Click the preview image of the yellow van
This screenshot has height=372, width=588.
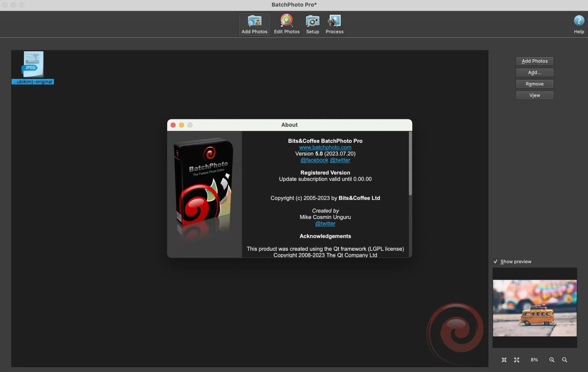click(535, 308)
